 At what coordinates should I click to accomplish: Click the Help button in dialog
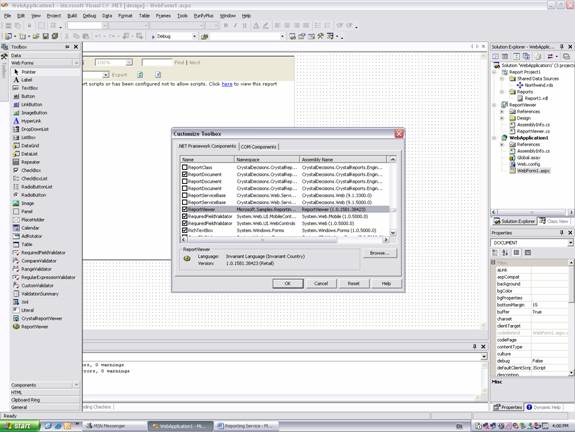click(386, 283)
